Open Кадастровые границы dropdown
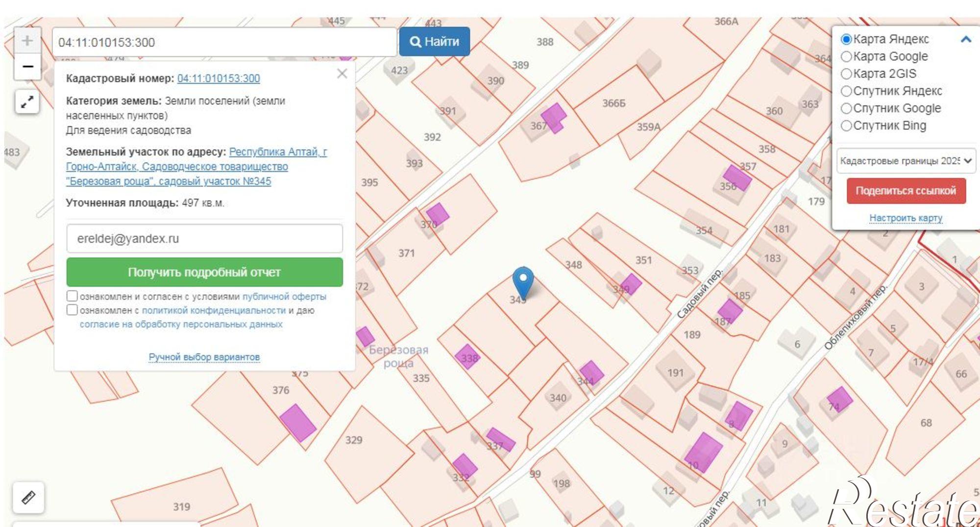This screenshot has width=980, height=527. click(906, 161)
